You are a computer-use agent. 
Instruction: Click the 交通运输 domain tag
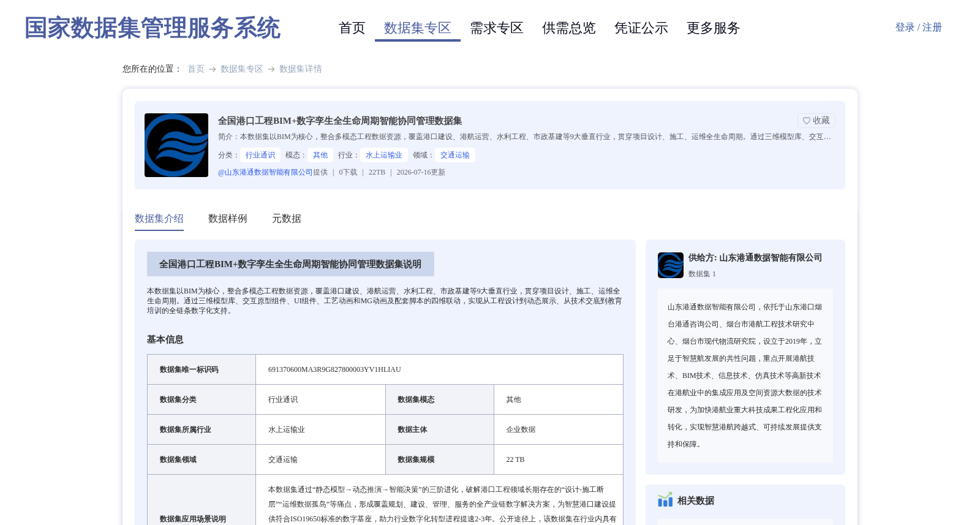[455, 155]
